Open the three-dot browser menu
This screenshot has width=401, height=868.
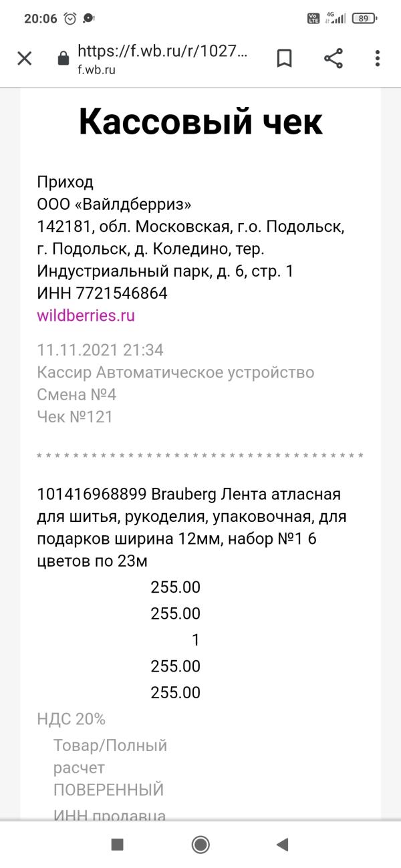click(378, 59)
